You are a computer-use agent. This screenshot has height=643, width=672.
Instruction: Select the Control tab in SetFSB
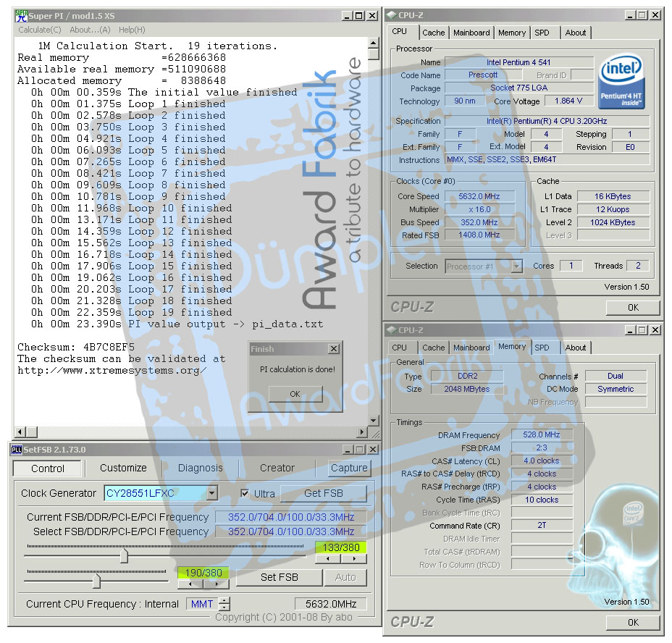click(47, 468)
